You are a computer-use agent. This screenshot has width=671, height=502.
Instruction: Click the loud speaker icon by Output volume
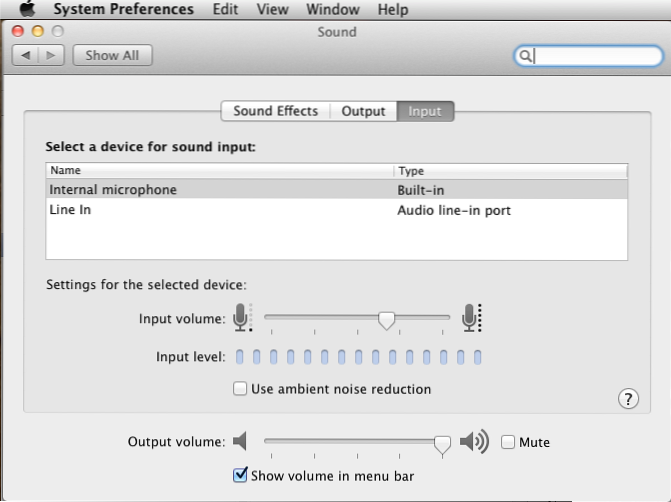(474, 441)
